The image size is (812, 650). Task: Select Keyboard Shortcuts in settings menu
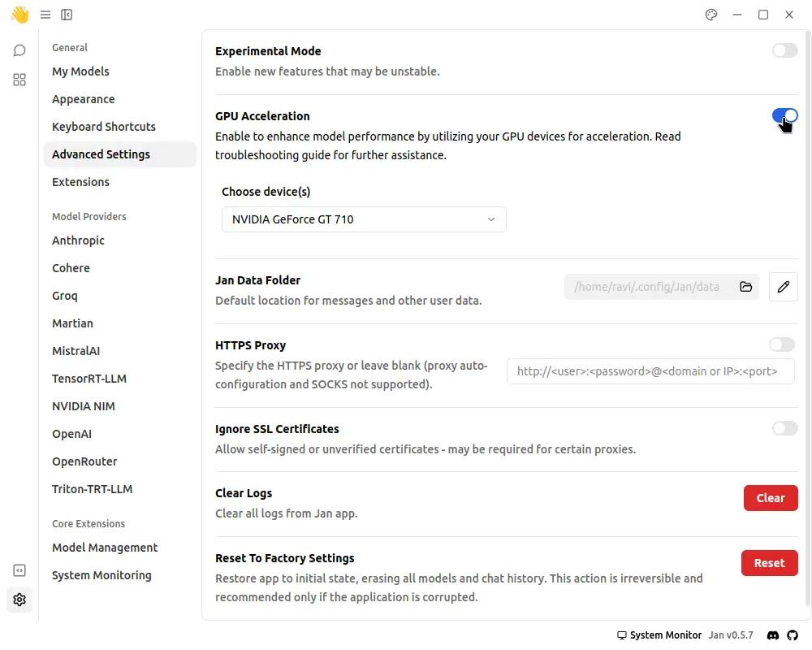(104, 127)
